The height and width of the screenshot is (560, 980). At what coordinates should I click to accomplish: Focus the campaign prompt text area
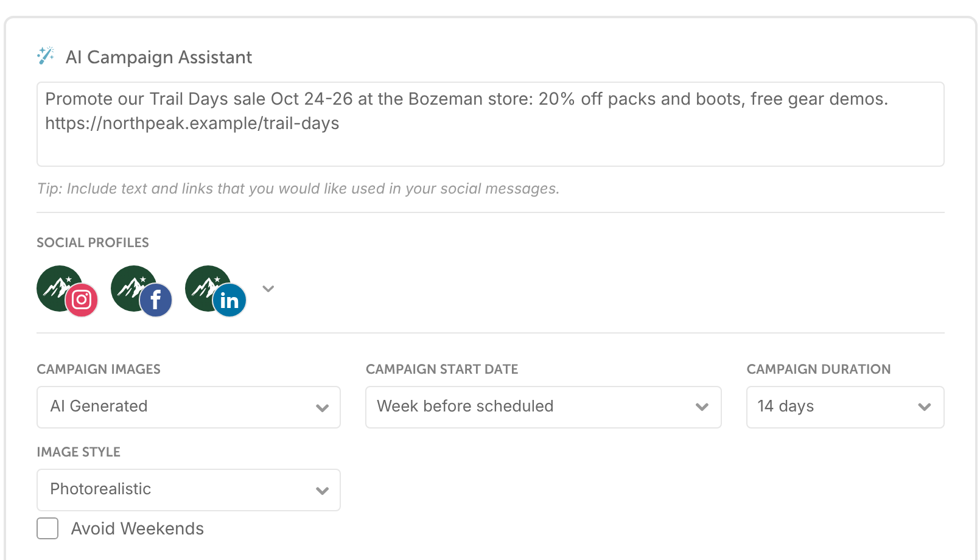pyautogui.click(x=491, y=124)
